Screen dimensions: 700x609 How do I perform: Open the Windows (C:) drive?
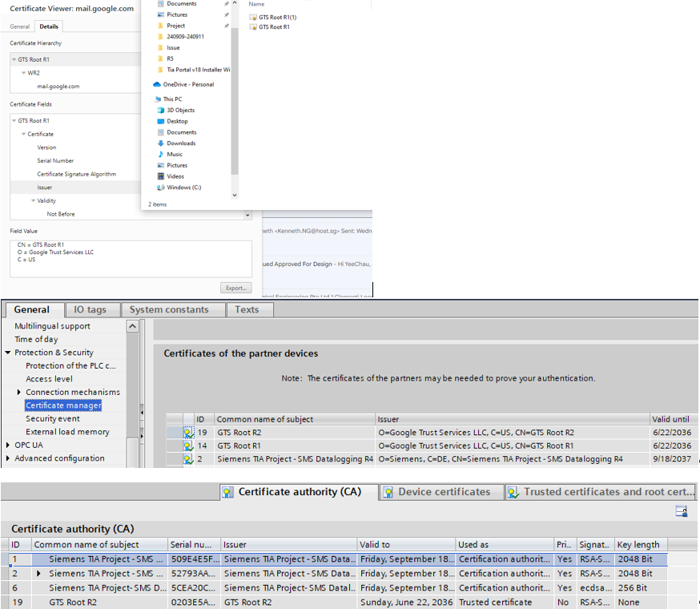point(183,188)
